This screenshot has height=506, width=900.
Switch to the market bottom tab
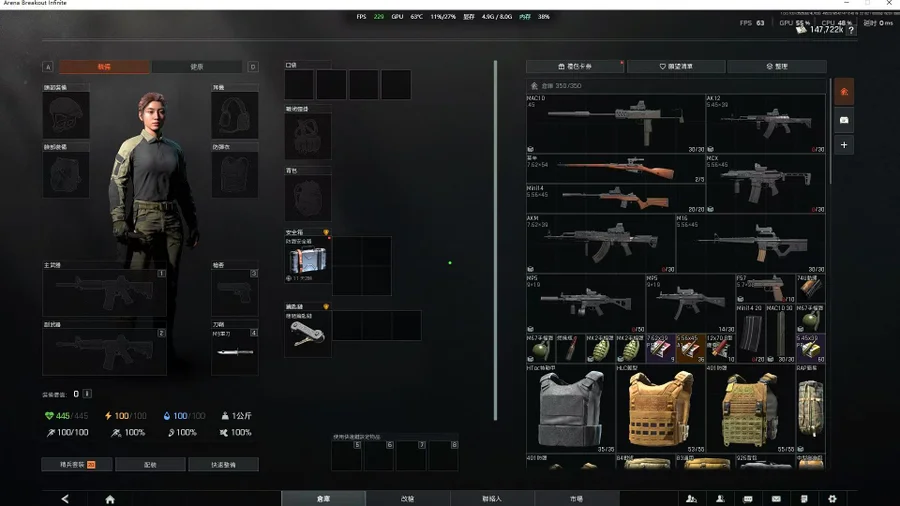pos(576,499)
